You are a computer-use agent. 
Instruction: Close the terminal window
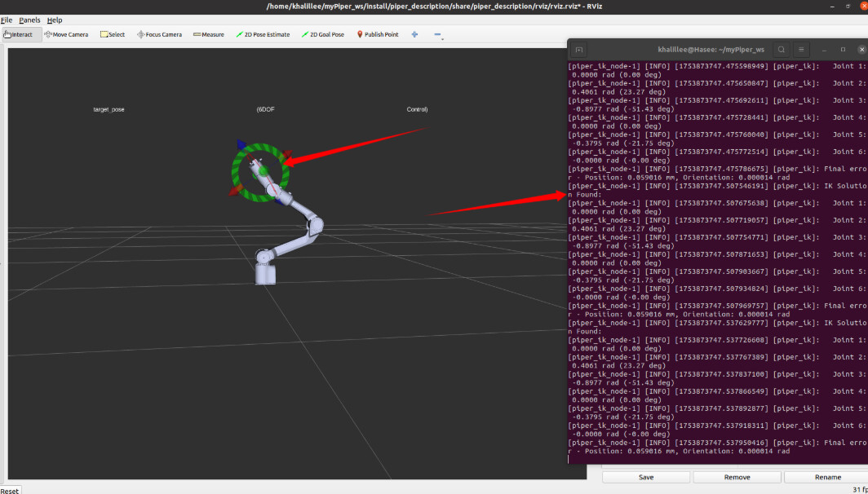click(862, 50)
